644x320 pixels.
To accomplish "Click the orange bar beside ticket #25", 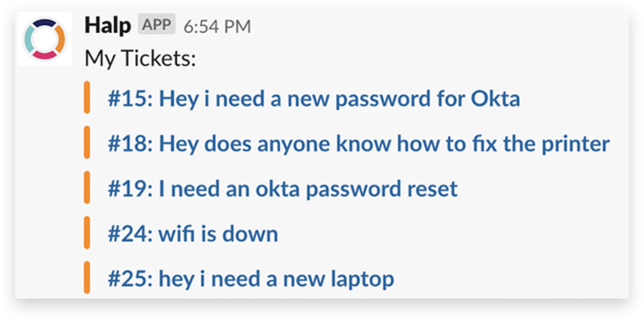I will click(87, 277).
